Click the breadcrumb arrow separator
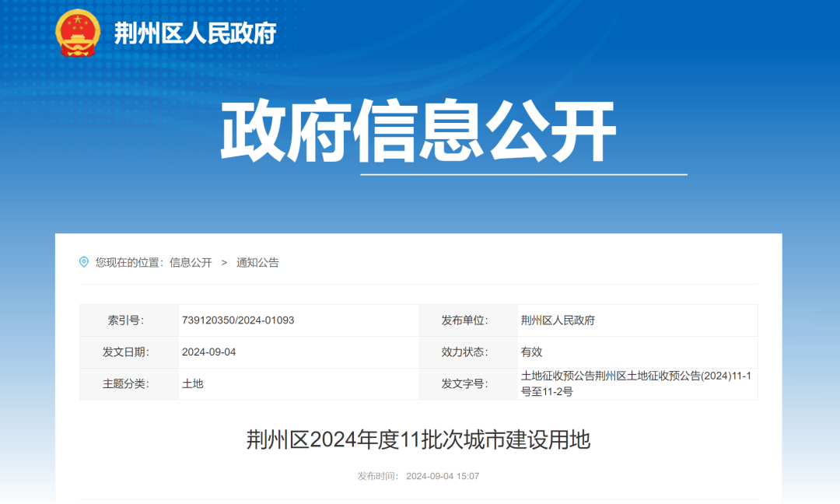This screenshot has width=840, height=504. [x=224, y=263]
